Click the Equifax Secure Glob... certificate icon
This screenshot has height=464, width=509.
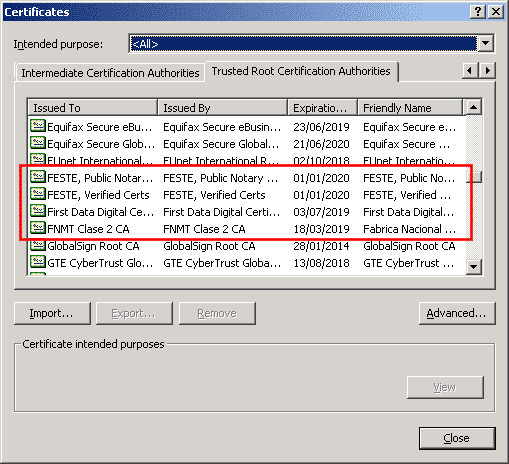(x=38, y=143)
